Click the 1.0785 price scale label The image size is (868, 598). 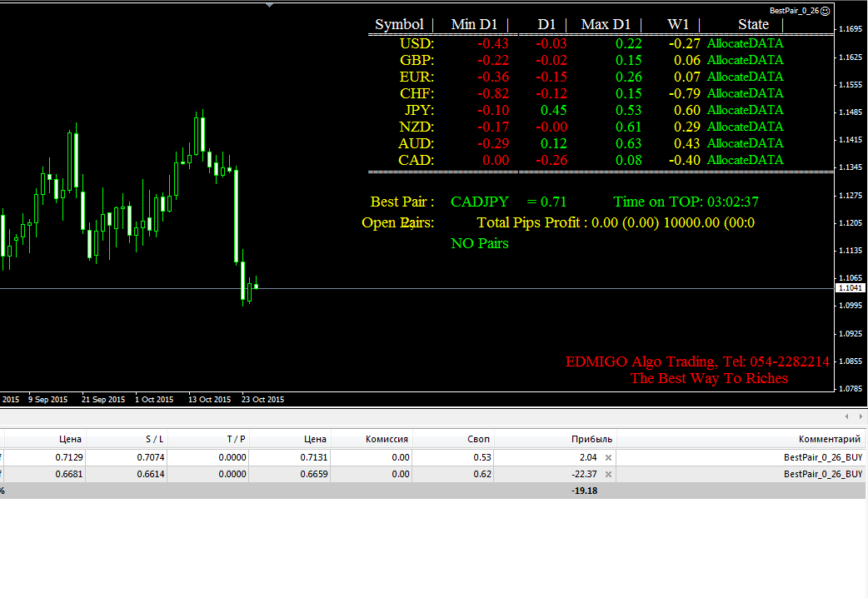coord(851,389)
